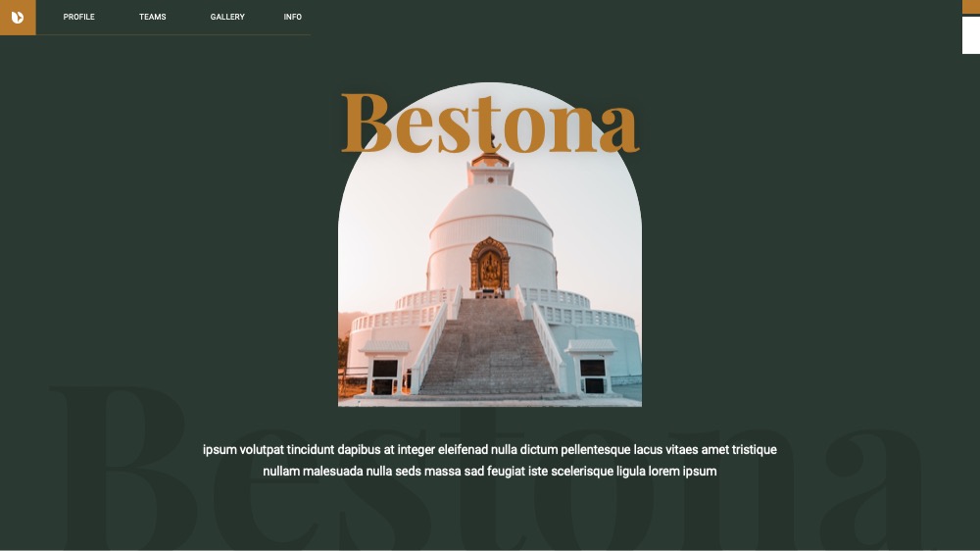Click the stone staircase in the photo

(x=489, y=347)
